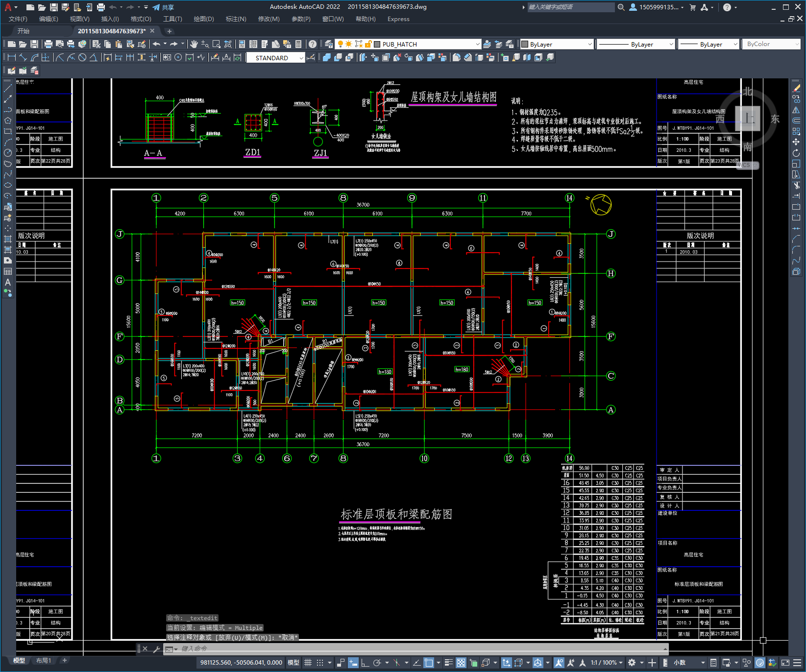806x672 pixels.
Task: Click the Zoom Window icon
Action: click(216, 44)
